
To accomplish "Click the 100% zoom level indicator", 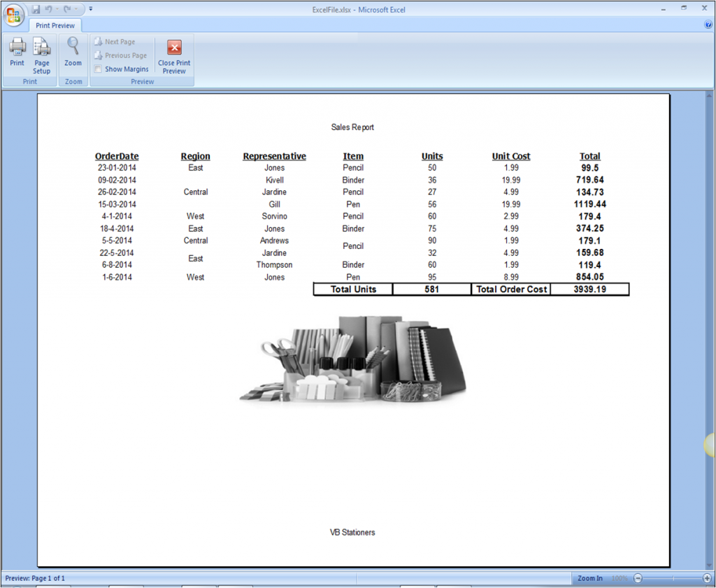I will click(620, 578).
